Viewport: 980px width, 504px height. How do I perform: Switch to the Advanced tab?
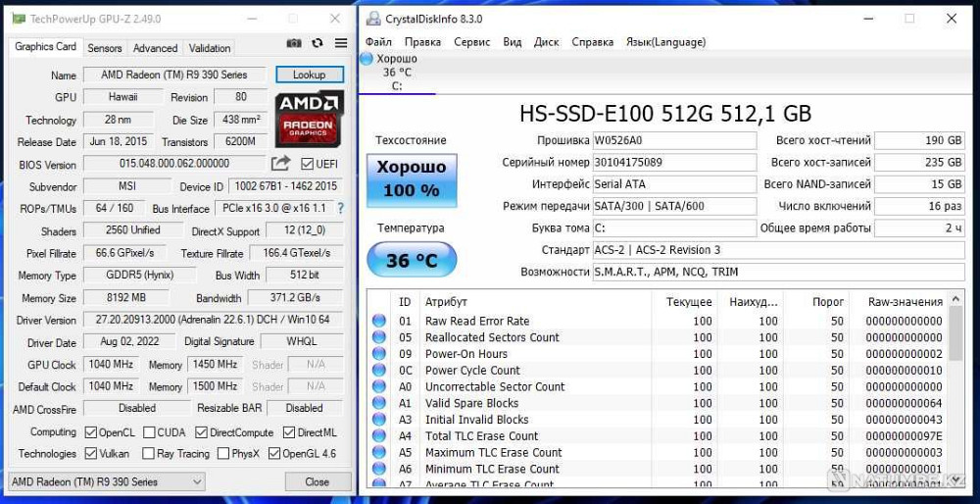point(155,48)
